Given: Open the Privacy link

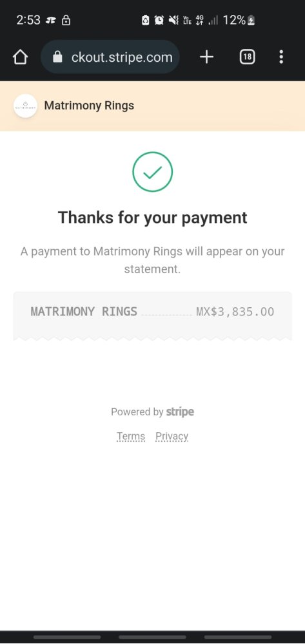Looking at the screenshot, I should (172, 436).
